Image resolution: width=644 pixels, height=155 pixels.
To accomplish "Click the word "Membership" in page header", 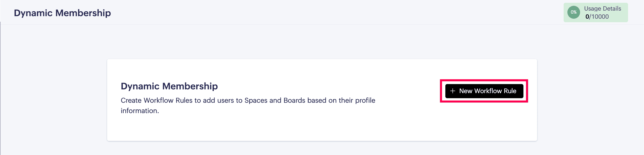I will (x=83, y=13).
